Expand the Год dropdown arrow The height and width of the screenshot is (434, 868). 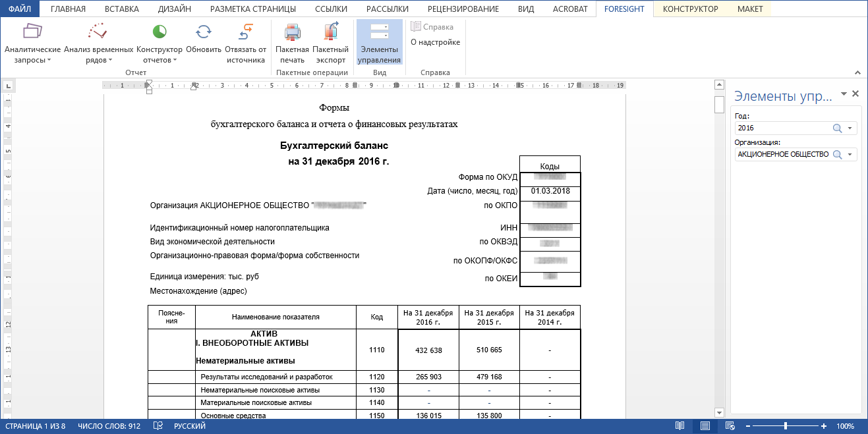tap(850, 128)
